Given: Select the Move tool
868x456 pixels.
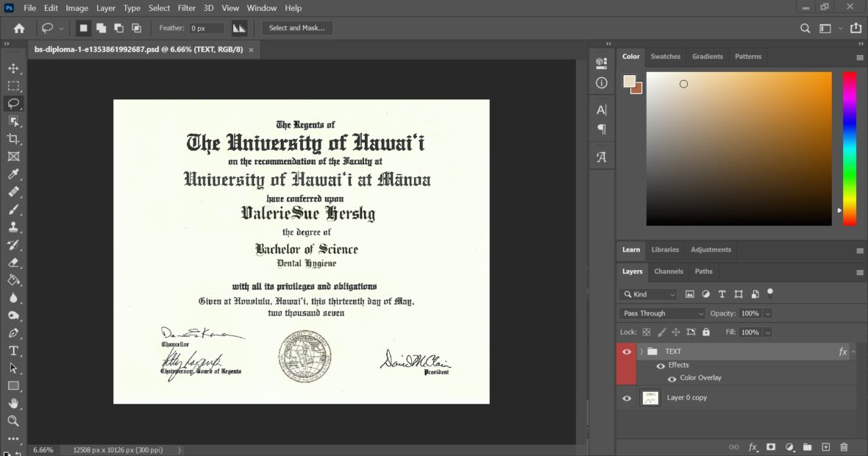Looking at the screenshot, I should click(13, 68).
